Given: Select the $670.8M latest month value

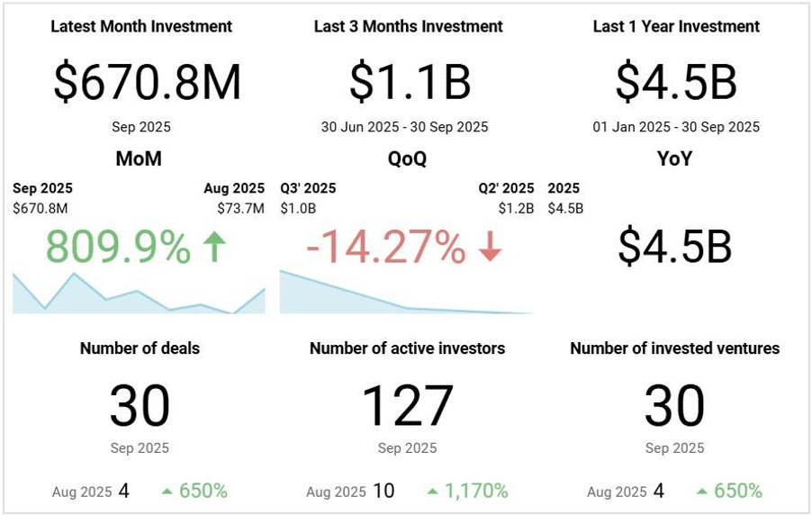Looking at the screenshot, I should click(x=148, y=83).
